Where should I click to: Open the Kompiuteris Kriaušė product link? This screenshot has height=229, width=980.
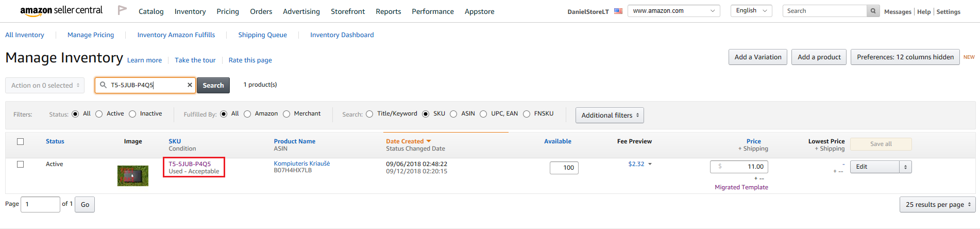302,163
